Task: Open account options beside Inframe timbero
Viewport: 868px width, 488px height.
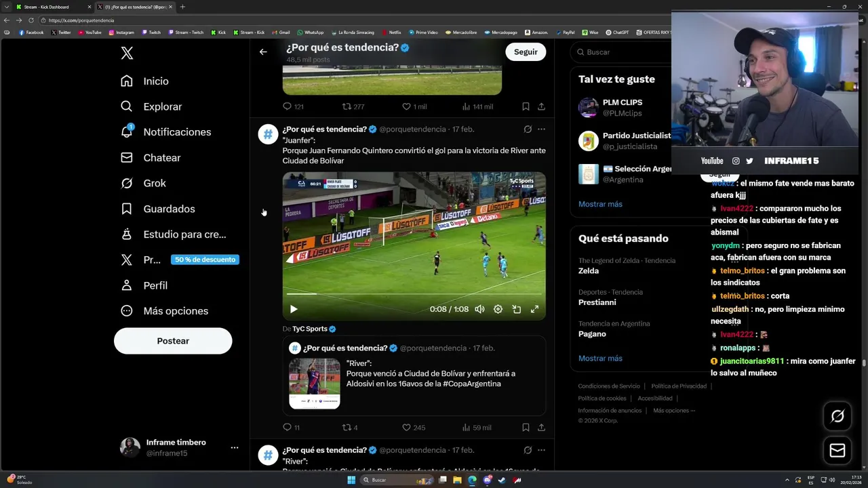Action: pos(234,447)
